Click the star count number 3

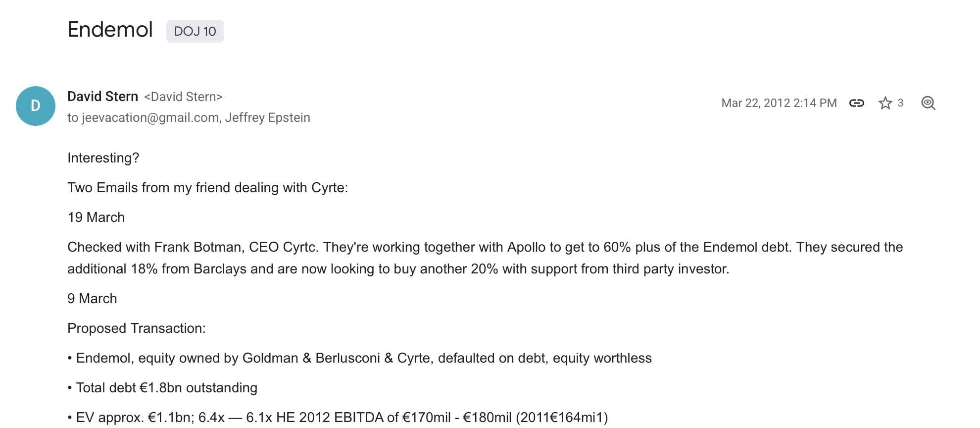(x=900, y=103)
